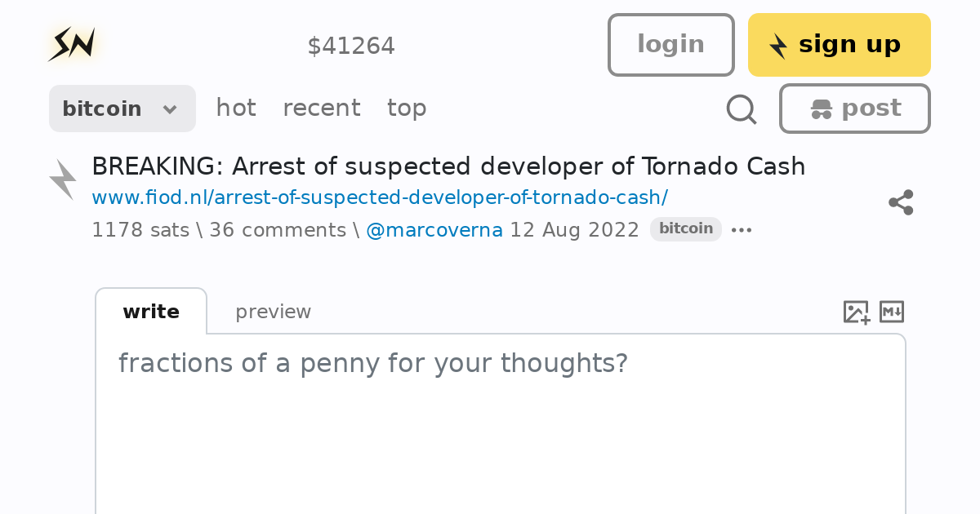
Task: Click the markdown help icon
Action: pos(892,312)
